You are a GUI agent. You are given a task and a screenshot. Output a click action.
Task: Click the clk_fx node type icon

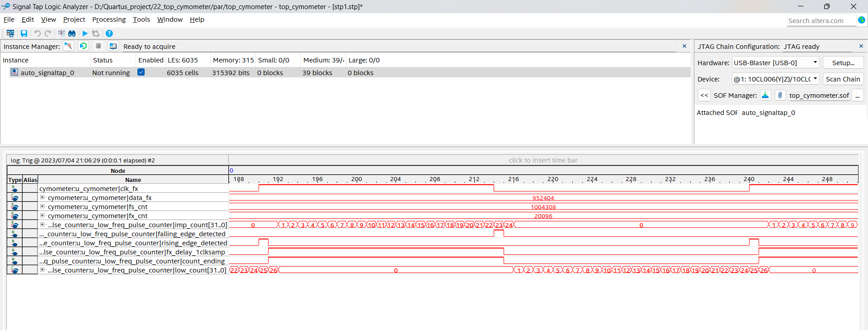pyautogui.click(x=14, y=189)
